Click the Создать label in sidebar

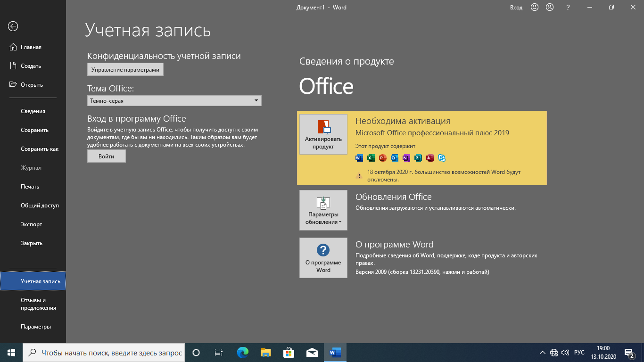pos(31,66)
